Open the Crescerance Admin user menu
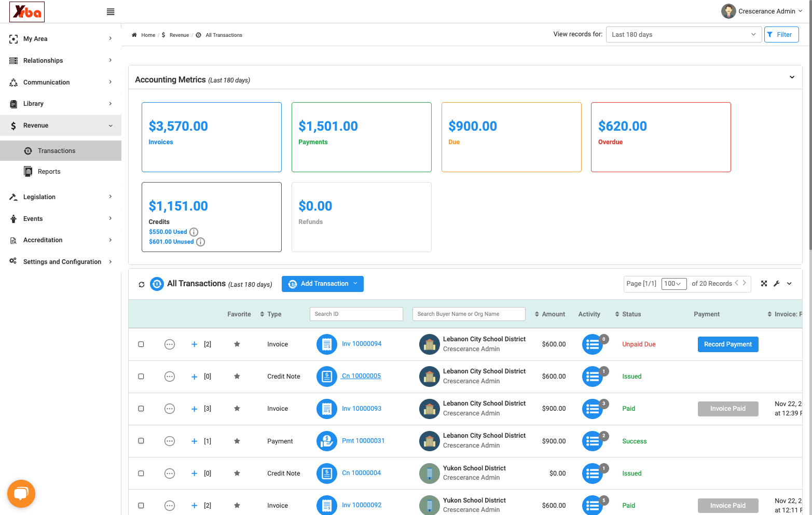This screenshot has height=515, width=812. (x=762, y=11)
